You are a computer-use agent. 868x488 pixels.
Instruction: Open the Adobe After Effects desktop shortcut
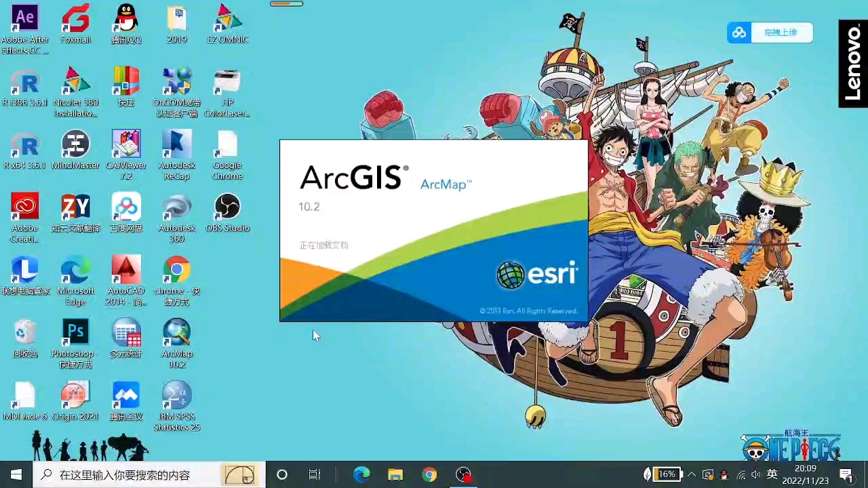[24, 29]
